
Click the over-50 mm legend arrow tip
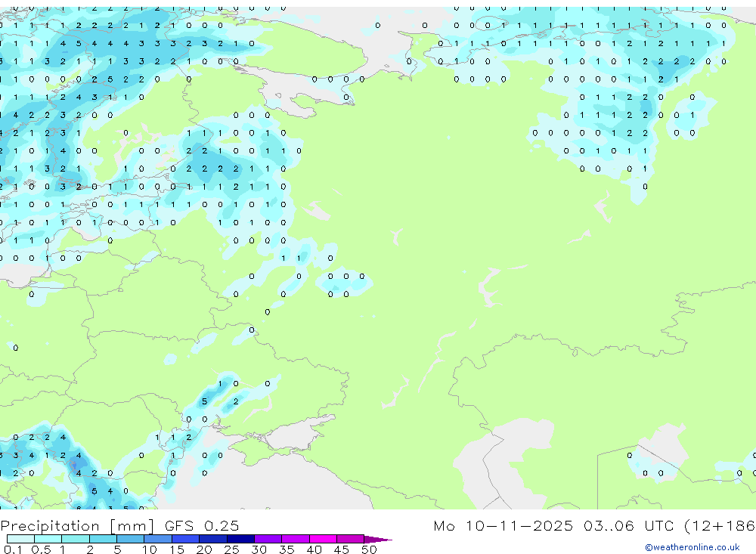(378, 540)
